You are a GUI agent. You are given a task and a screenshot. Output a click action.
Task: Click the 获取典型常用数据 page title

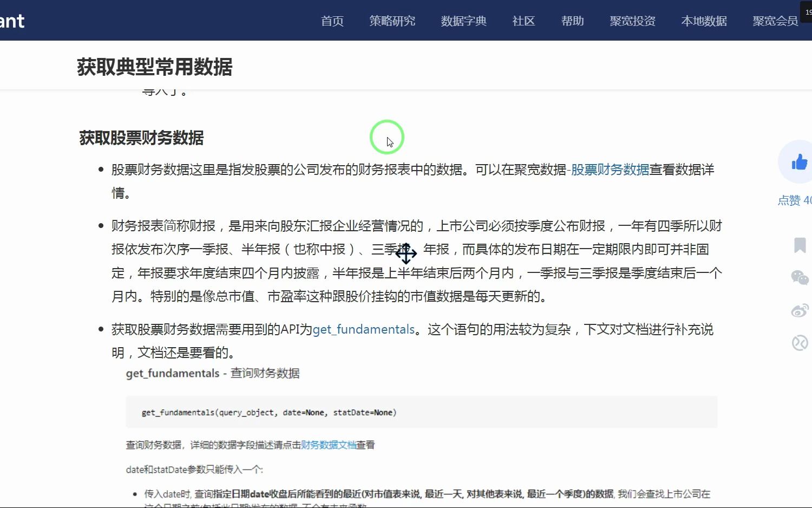(x=154, y=67)
